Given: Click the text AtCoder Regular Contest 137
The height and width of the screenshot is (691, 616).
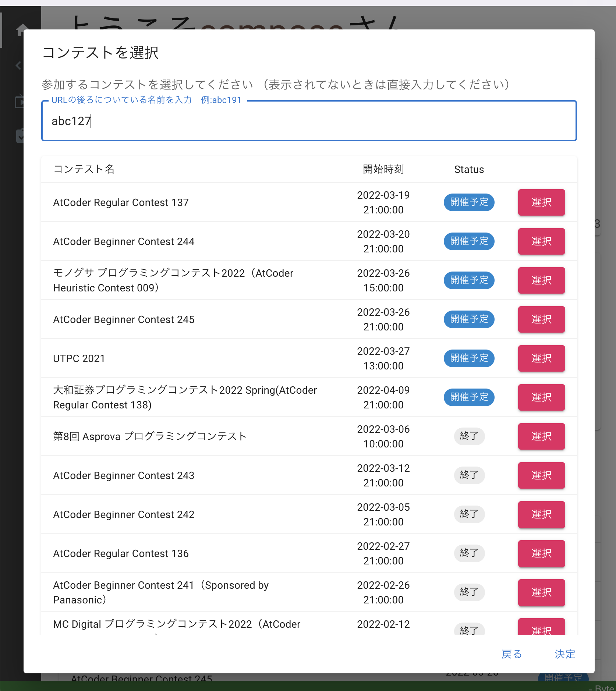Looking at the screenshot, I should [x=121, y=202].
